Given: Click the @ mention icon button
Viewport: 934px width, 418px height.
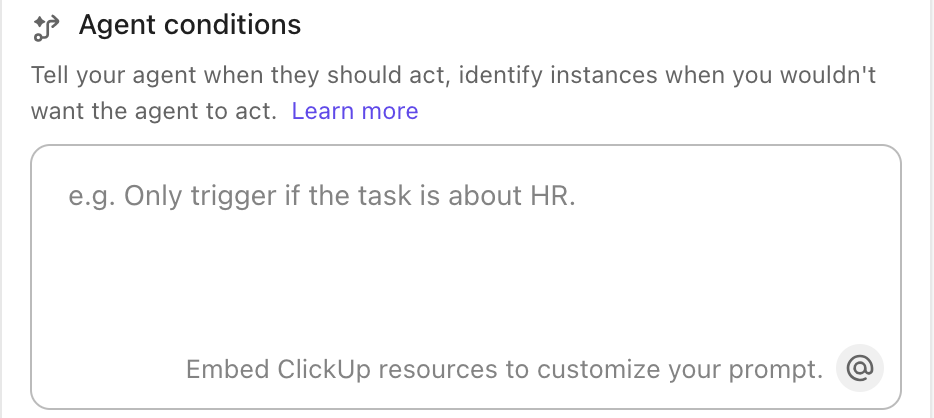Looking at the screenshot, I should pyautogui.click(x=860, y=369).
